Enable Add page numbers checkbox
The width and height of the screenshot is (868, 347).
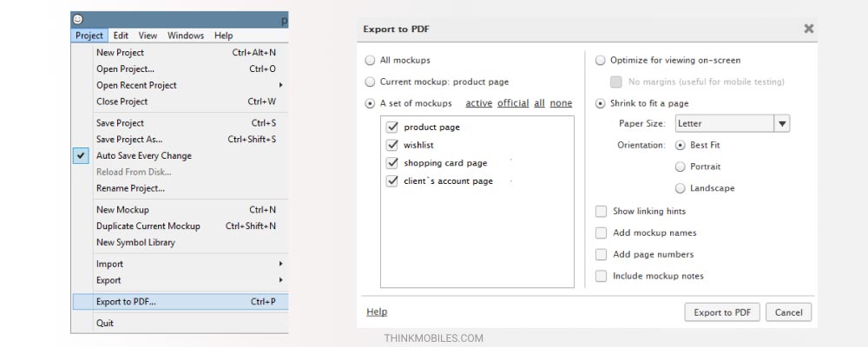602,254
